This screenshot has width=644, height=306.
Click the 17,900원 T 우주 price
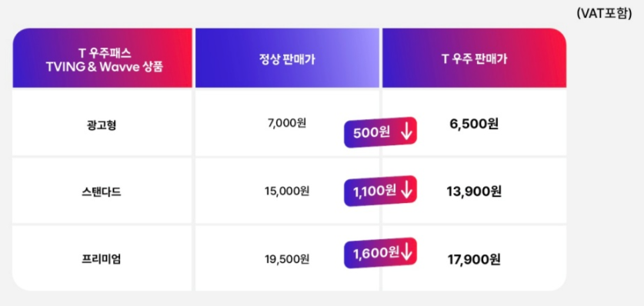coord(474,260)
